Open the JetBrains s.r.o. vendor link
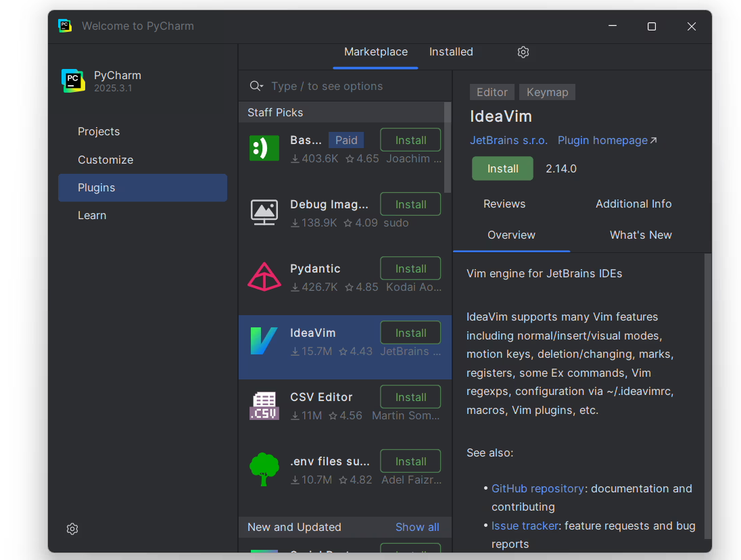 tap(508, 141)
